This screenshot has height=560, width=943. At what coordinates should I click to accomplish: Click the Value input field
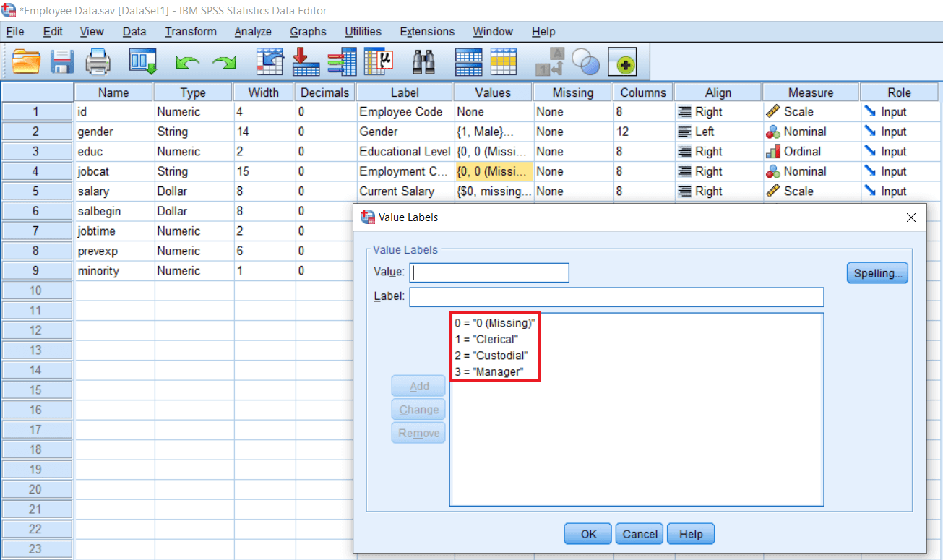tap(488, 272)
